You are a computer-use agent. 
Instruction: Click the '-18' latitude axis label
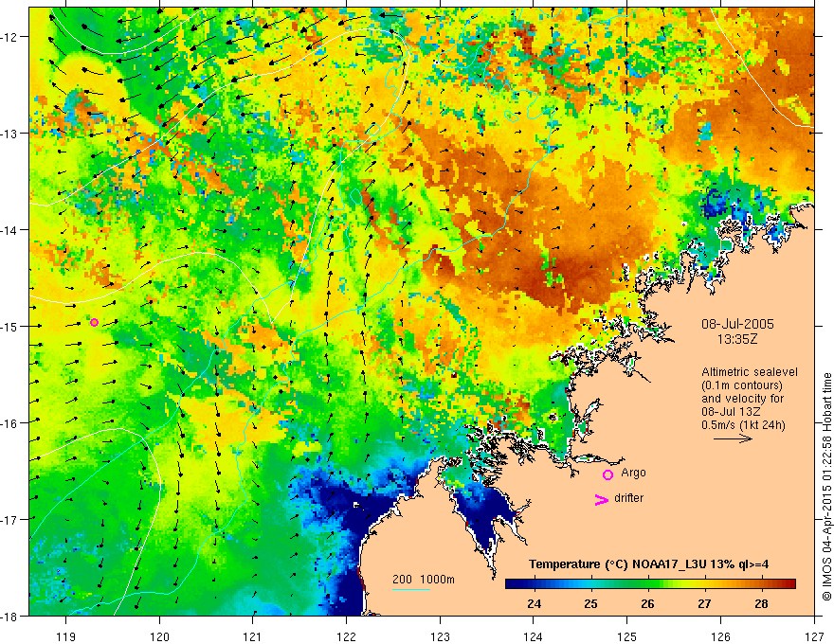10,616
